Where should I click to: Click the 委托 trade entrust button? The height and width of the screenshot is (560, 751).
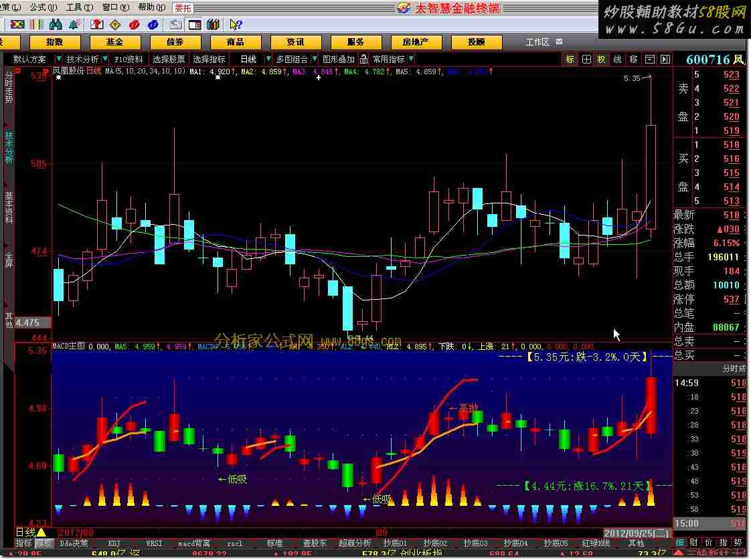pos(183,7)
